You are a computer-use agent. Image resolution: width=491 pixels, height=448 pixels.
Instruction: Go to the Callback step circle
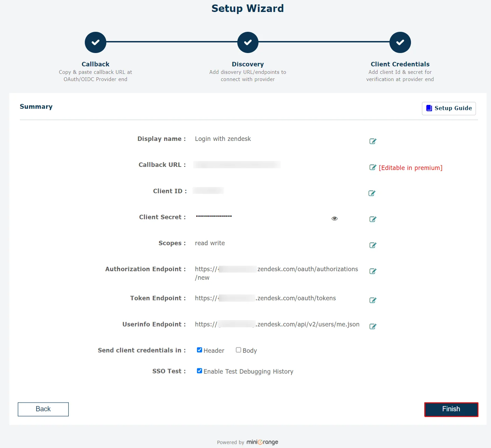tap(95, 42)
